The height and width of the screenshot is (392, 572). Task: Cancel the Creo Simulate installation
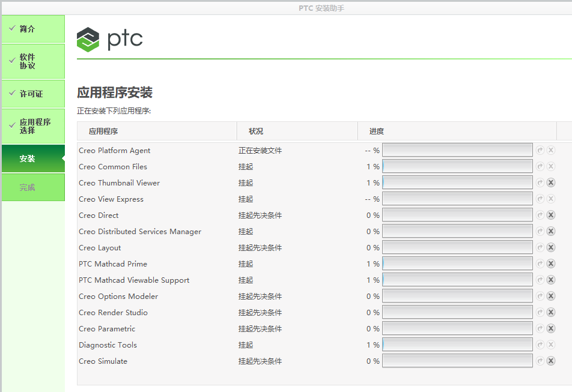[551, 361]
